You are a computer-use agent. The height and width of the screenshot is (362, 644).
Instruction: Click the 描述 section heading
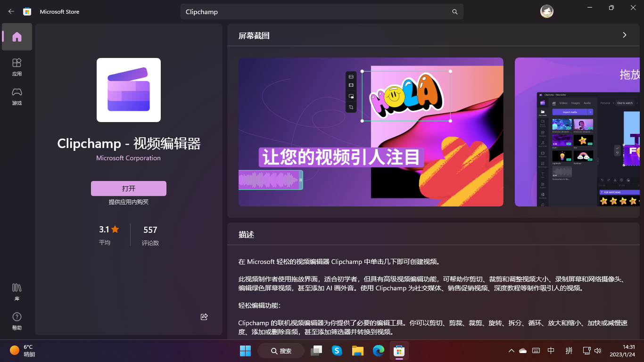pyautogui.click(x=247, y=234)
